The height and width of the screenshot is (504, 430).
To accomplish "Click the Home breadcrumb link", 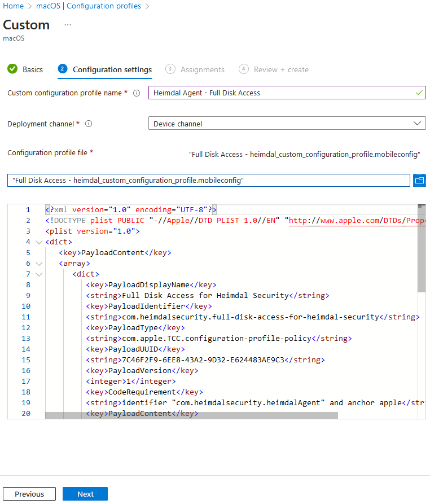I will click(x=13, y=6).
